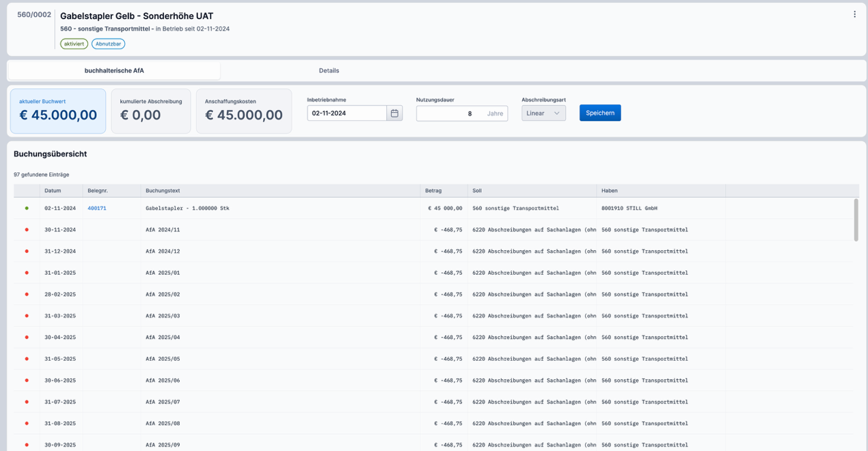Click the booking table vertical scrollbar
Screen dimensions: 868x451
coord(856,220)
